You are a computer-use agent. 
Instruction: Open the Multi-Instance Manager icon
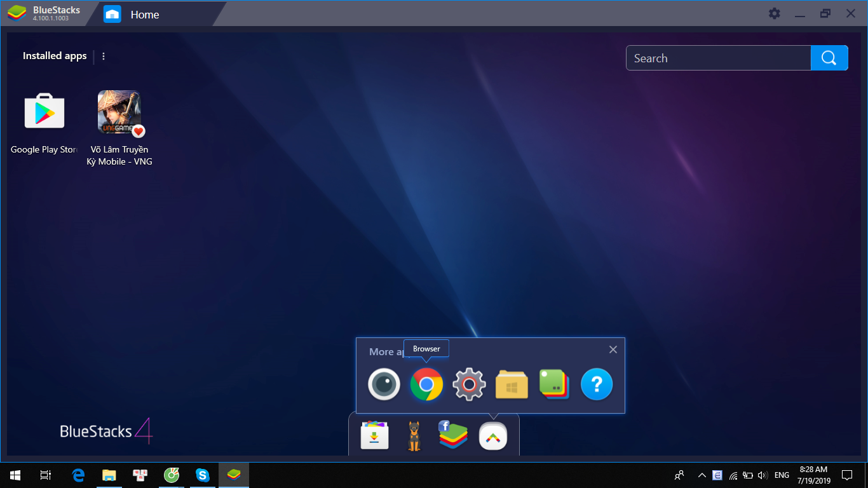tap(554, 384)
